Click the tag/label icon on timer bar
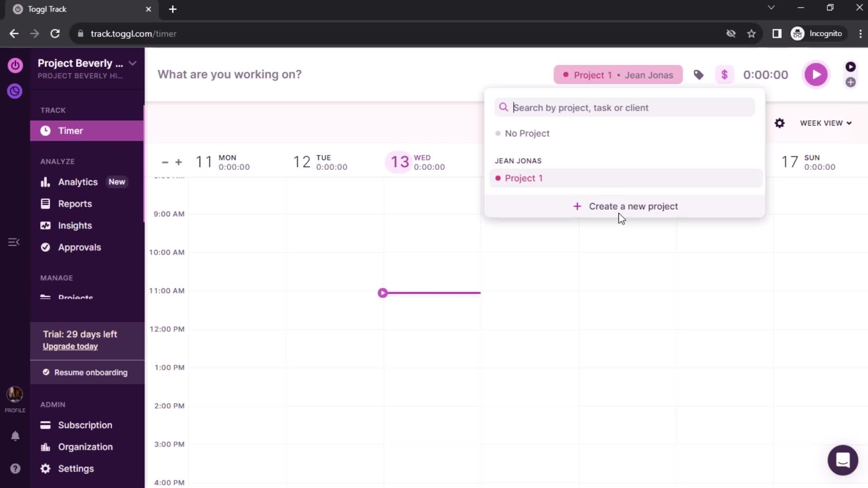 coord(698,75)
